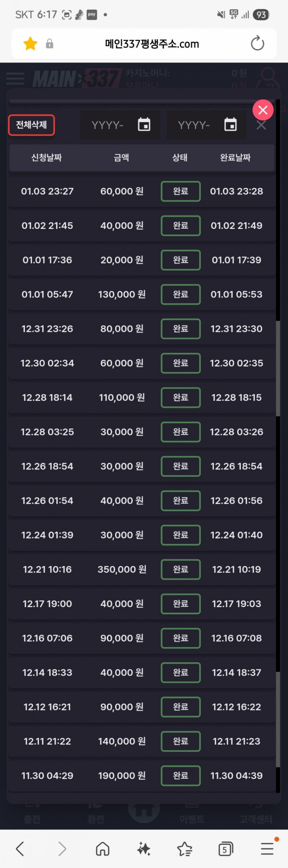This screenshot has width=288, height=868.
Task: Show open browser tabs counter
Action: coord(226,849)
